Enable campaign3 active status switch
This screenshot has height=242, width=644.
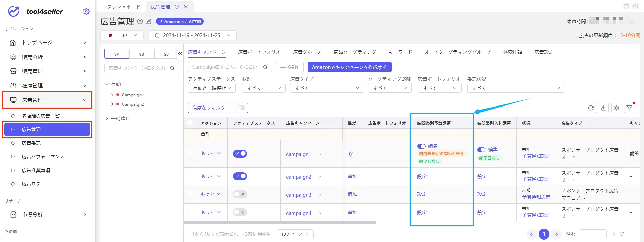tap(240, 194)
